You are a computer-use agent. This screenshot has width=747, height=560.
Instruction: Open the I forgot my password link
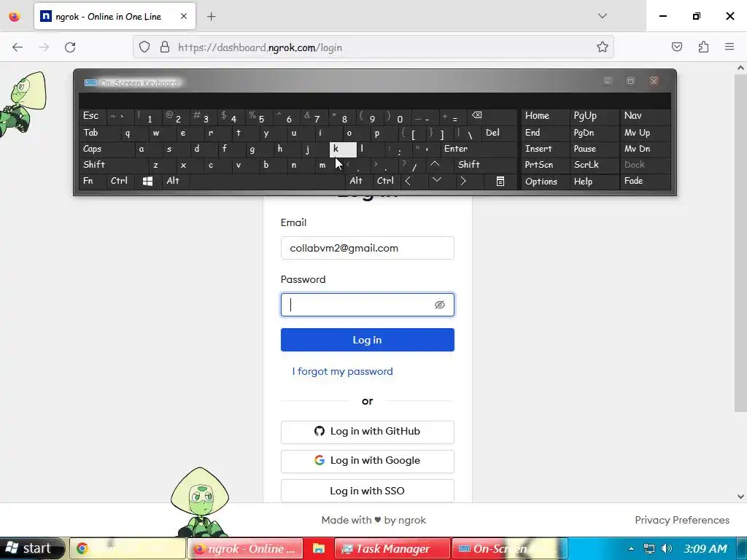click(x=343, y=371)
